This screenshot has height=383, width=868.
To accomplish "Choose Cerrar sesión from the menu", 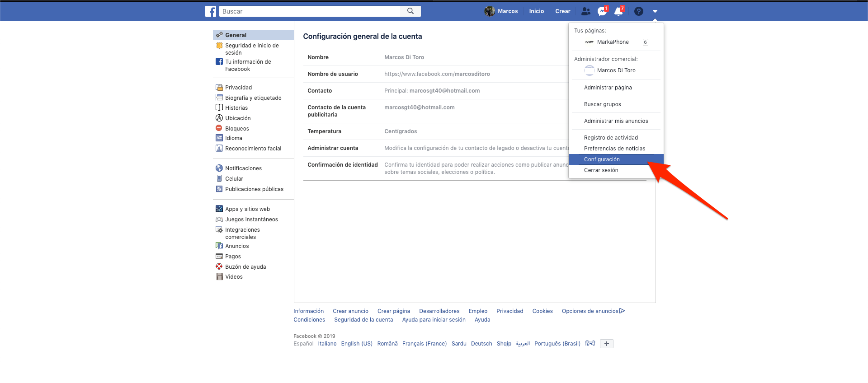I will [601, 170].
